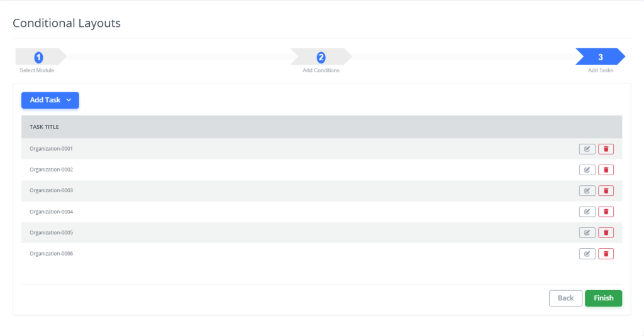
Task: Click the Task Title column header
Action: tap(44, 127)
